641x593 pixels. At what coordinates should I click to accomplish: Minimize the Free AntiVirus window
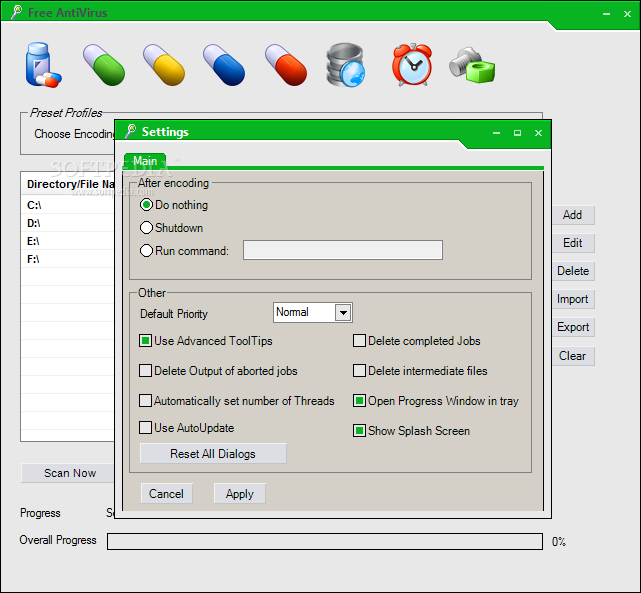pyautogui.click(x=606, y=13)
